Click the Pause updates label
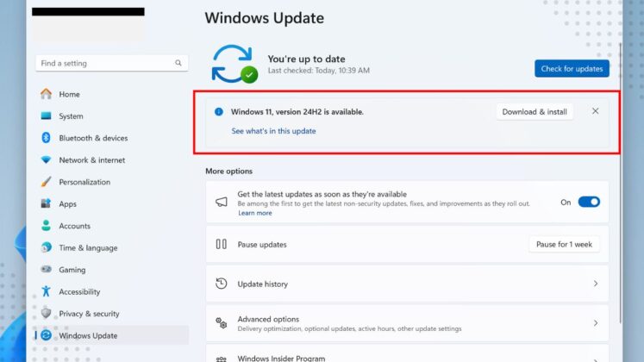644x362 pixels. [262, 244]
